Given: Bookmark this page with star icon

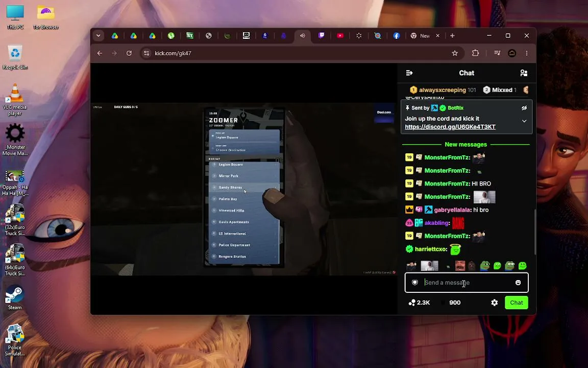Looking at the screenshot, I should click(x=455, y=53).
